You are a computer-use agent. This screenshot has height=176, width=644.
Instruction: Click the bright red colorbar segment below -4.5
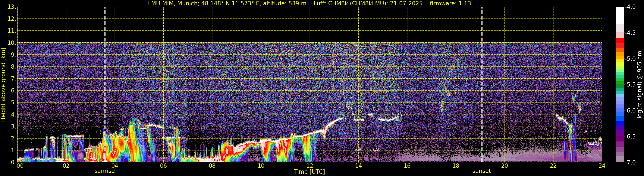click(620, 41)
